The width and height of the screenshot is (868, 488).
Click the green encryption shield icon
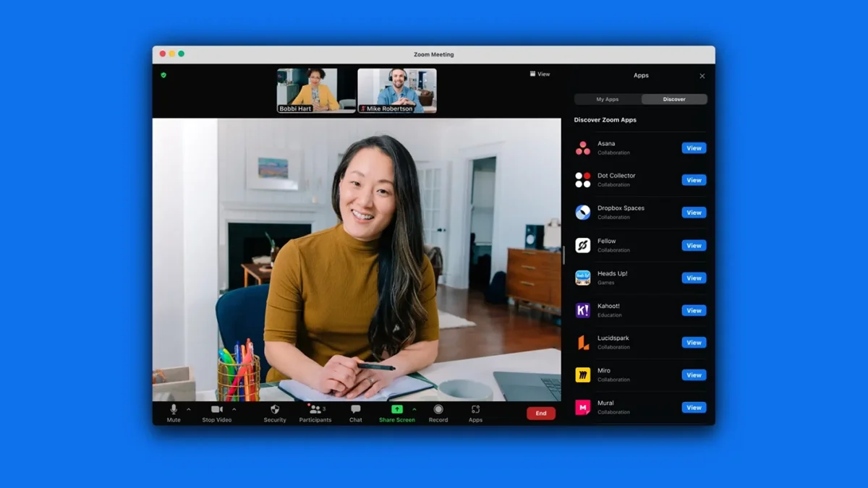pyautogui.click(x=163, y=74)
